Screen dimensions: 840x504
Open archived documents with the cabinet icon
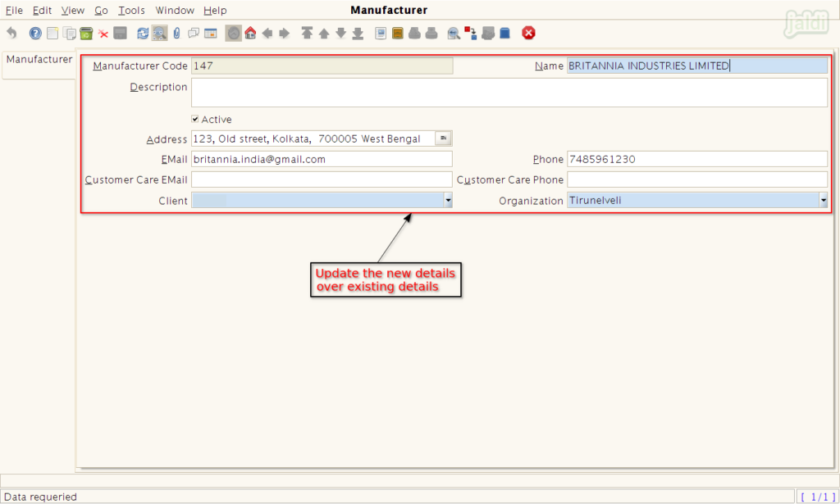point(398,33)
